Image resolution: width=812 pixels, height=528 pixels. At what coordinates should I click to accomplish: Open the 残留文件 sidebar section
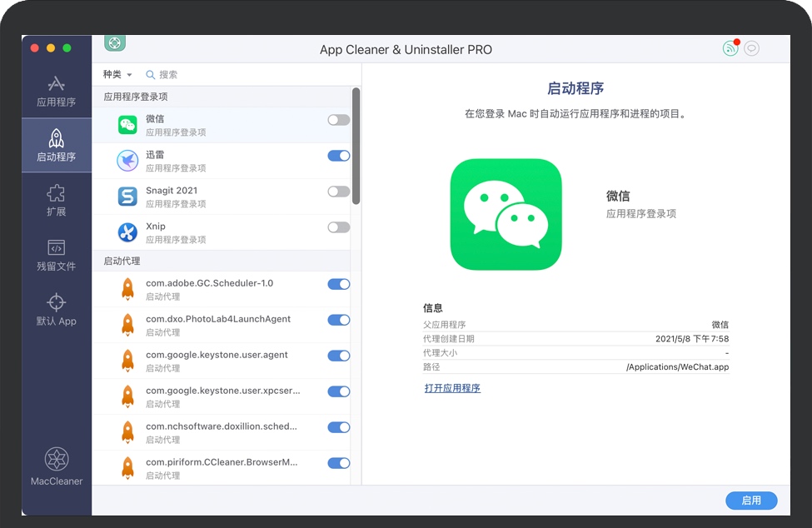(57, 256)
